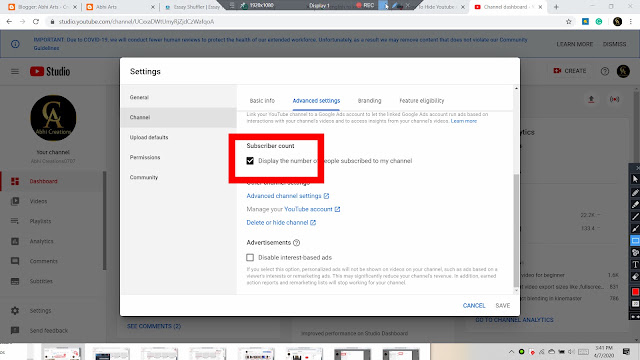Image resolution: width=640 pixels, height=360 pixels.
Task: Click the banner info icon
Action: click(15, 44)
